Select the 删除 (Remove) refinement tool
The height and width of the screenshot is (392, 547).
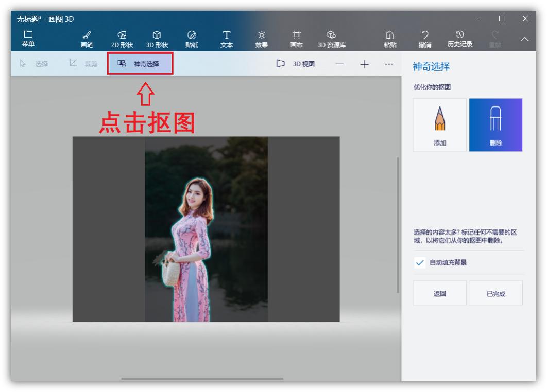click(495, 124)
